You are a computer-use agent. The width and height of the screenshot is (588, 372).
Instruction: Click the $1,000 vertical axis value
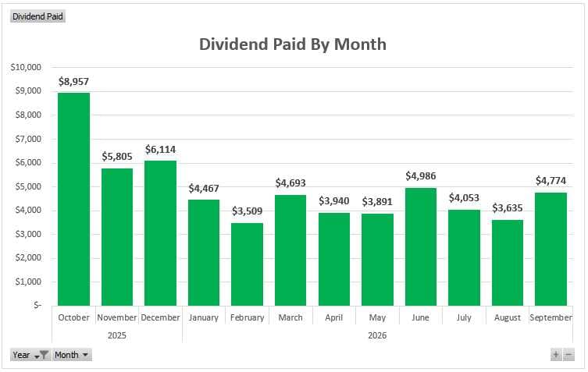[x=28, y=282]
